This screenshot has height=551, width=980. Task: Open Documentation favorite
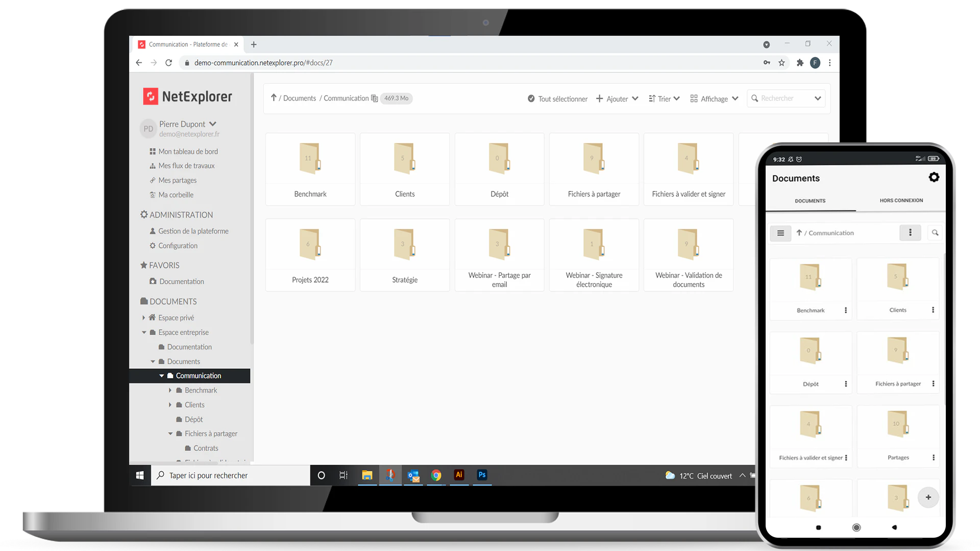(x=177, y=282)
